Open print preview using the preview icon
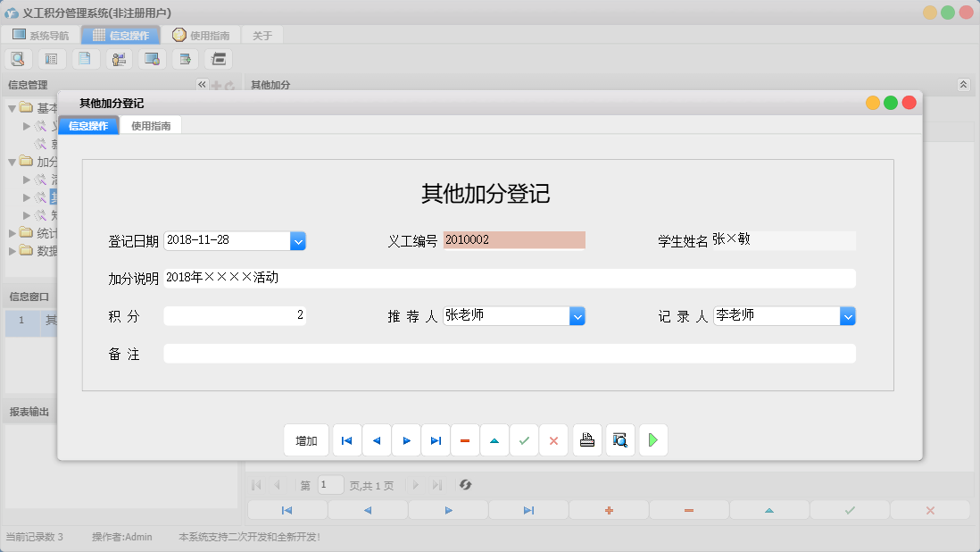The height and width of the screenshot is (552, 980). (x=619, y=439)
